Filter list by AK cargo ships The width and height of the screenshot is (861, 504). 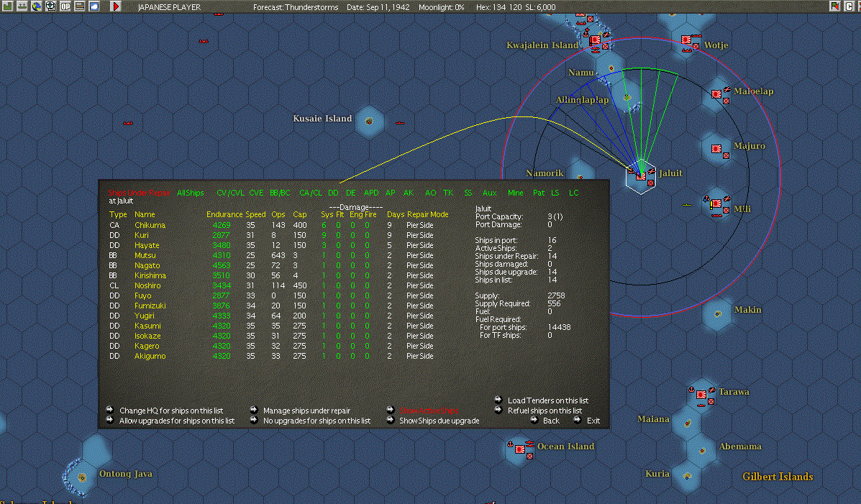pyautogui.click(x=408, y=193)
